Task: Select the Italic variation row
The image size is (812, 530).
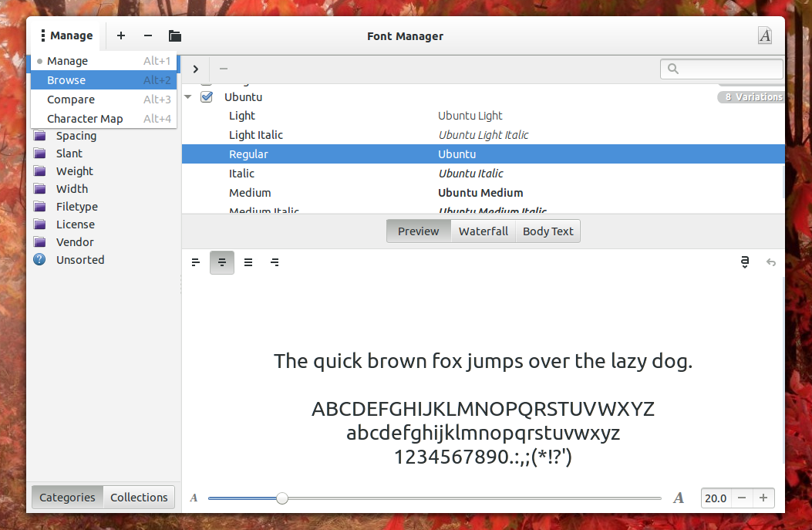Action: (483, 173)
